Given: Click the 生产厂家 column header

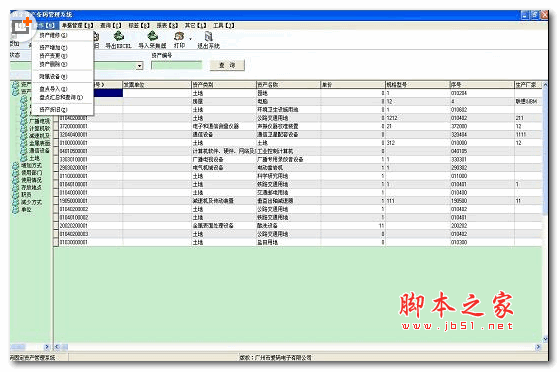Looking at the screenshot, I should pyautogui.click(x=528, y=85).
